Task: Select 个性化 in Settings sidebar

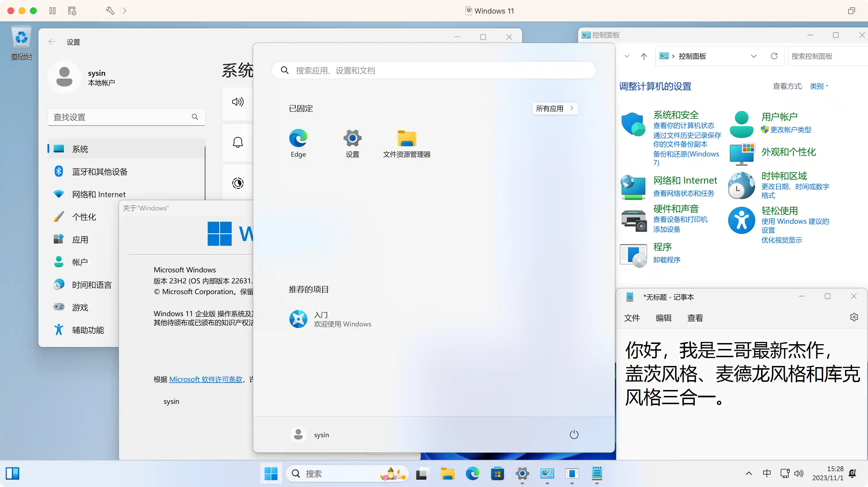Action: point(84,217)
